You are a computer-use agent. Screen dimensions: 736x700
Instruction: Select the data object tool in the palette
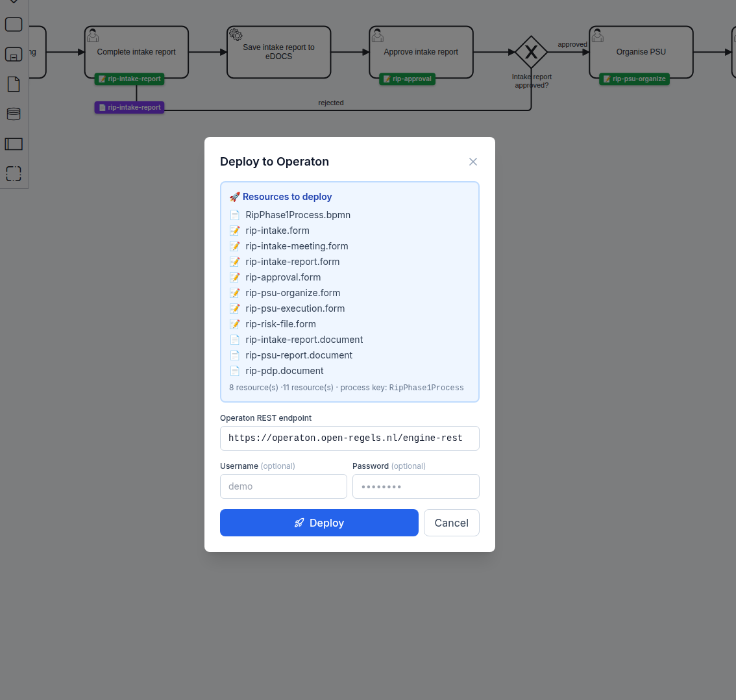tap(13, 84)
